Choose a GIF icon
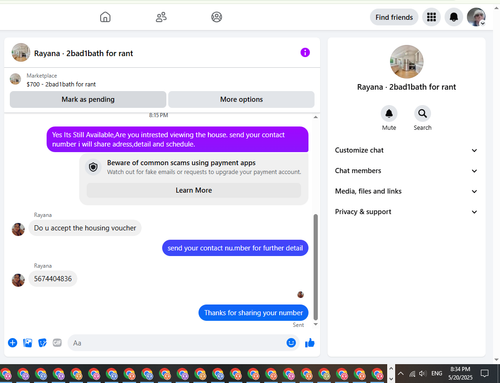 click(x=57, y=343)
